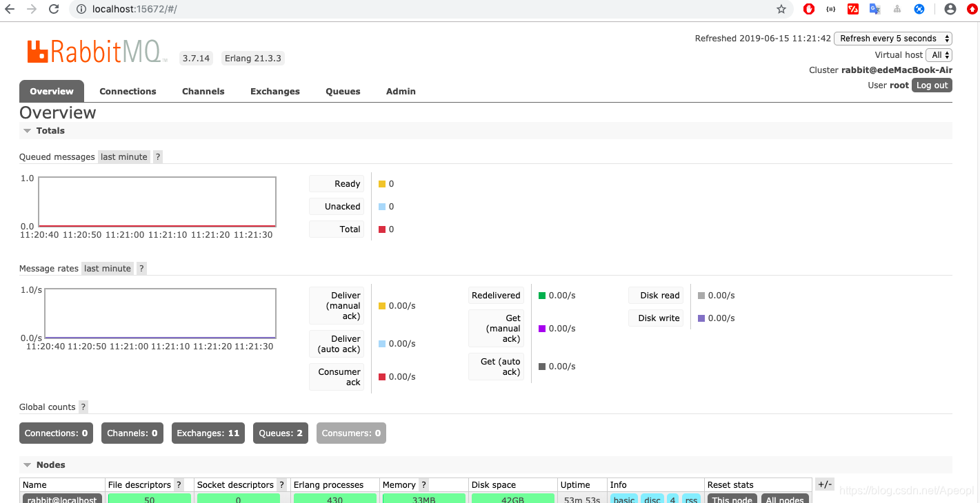Click the Disk read label

tap(656, 296)
